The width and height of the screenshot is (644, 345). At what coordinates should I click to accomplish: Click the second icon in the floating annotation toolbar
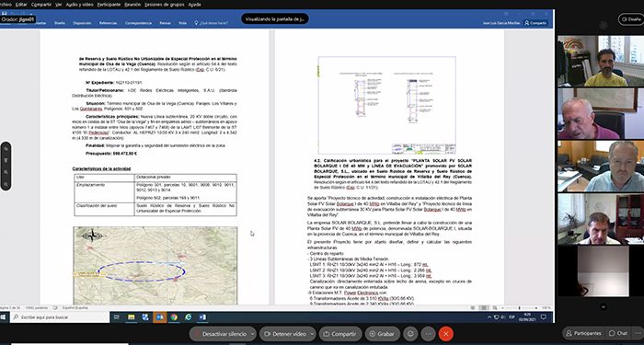click(x=6, y=160)
